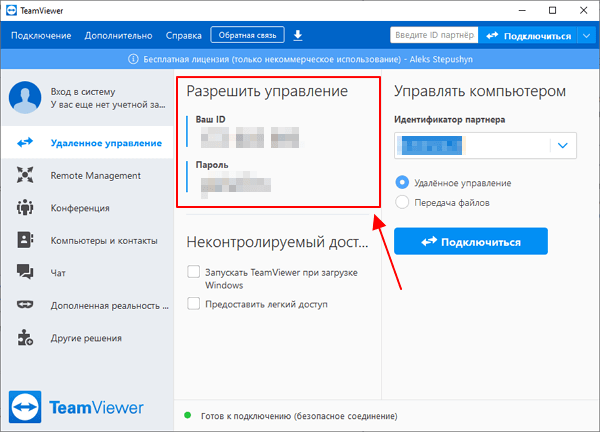Click the info icon in license banner
Screen dimensions: 600x432
(x=133, y=59)
